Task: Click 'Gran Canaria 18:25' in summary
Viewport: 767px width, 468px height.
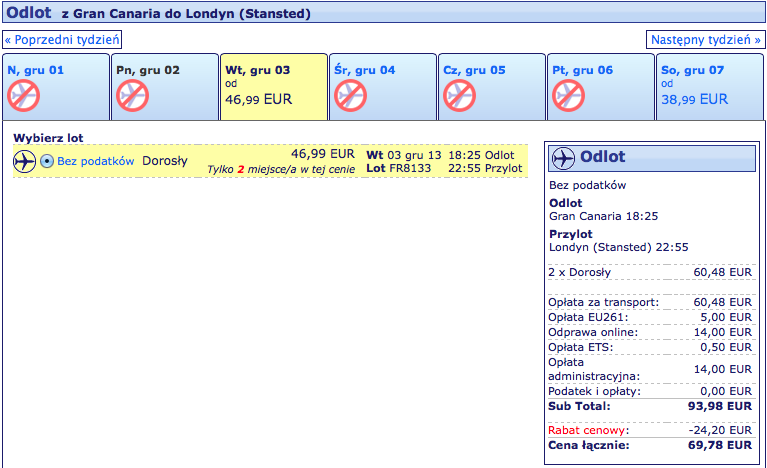Action: 604,216
